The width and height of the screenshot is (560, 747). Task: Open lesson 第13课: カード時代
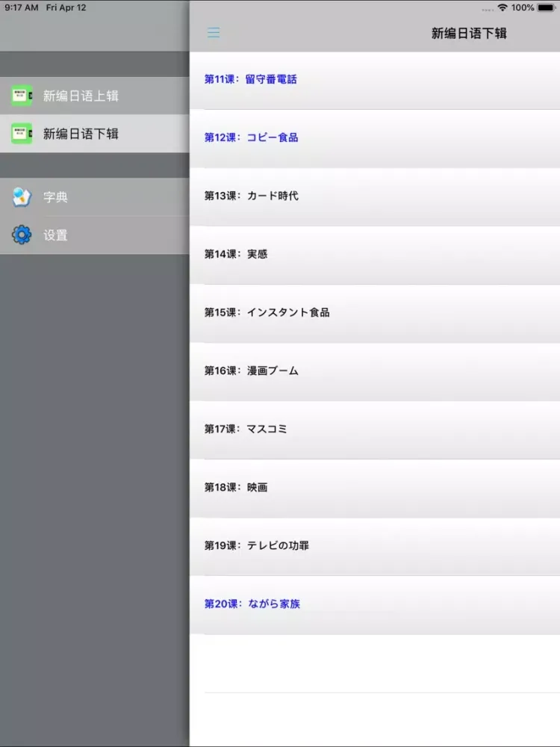point(375,196)
